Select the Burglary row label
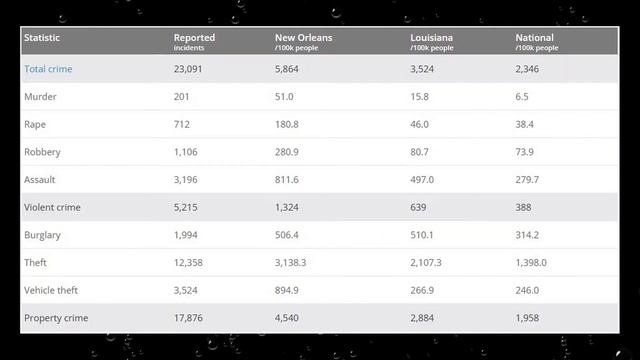This screenshot has width=640, height=360. [42, 235]
